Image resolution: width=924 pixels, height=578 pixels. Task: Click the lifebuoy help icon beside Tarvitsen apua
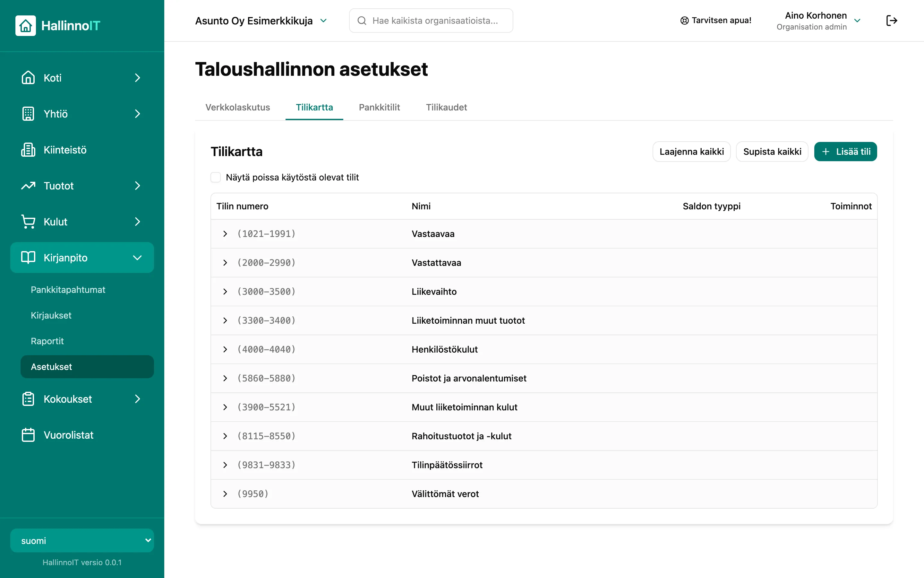click(x=685, y=21)
